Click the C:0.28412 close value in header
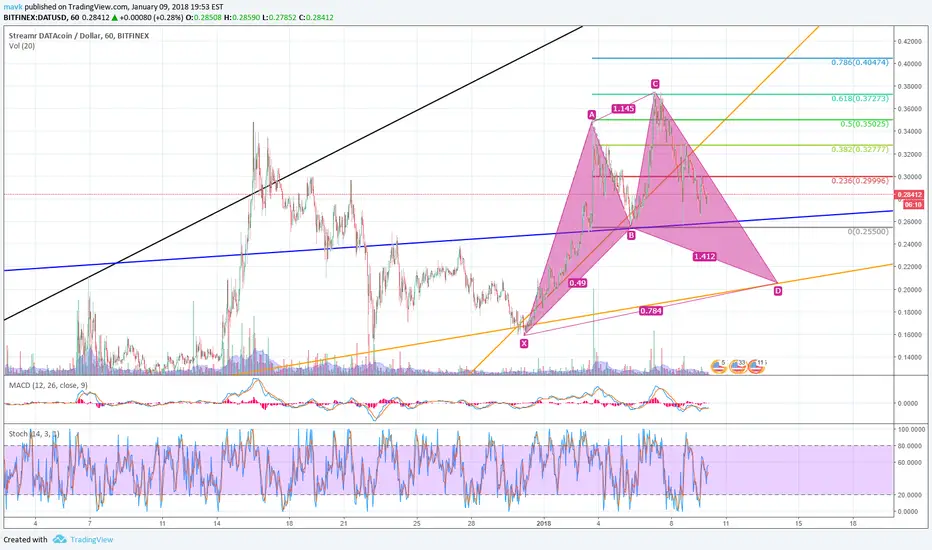Viewport: 932px width, 550px height. [x=316, y=18]
